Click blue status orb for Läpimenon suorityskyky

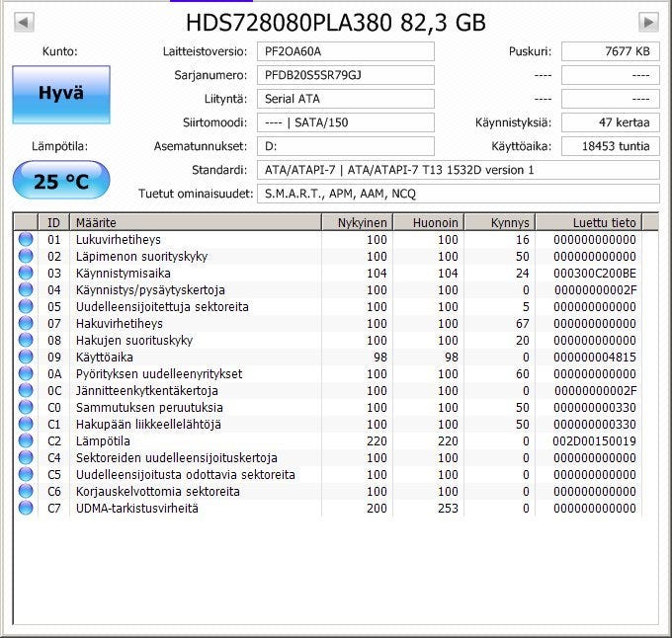coord(26,256)
